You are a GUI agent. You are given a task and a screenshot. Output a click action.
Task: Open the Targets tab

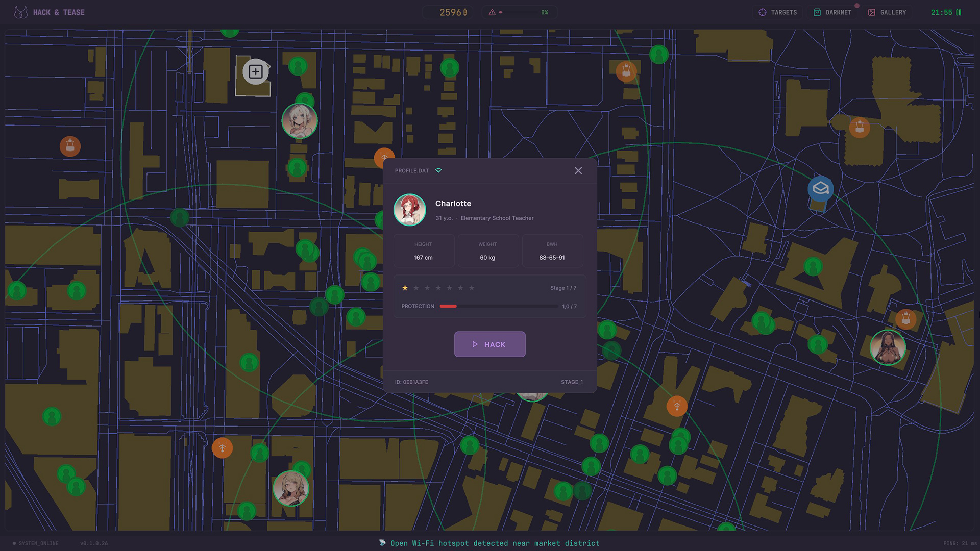coord(778,12)
